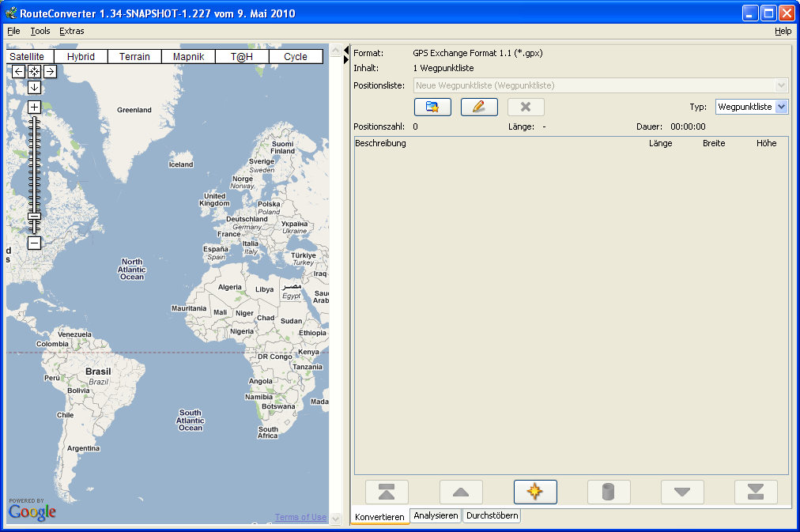Screen dimensions: 800x532
Task: Maximize the RouteConverter window
Action: click(x=768, y=13)
